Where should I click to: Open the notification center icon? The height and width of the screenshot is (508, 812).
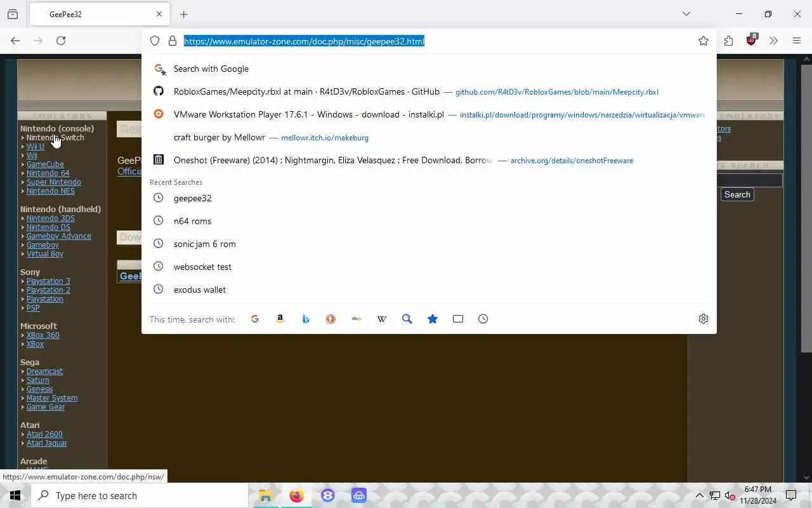point(791,495)
